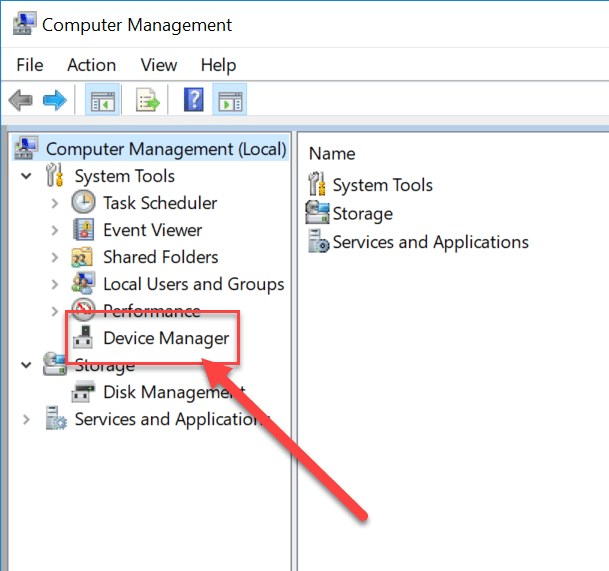
Task: Toggle the Show/Hide Console Tree button
Action: tap(102, 100)
